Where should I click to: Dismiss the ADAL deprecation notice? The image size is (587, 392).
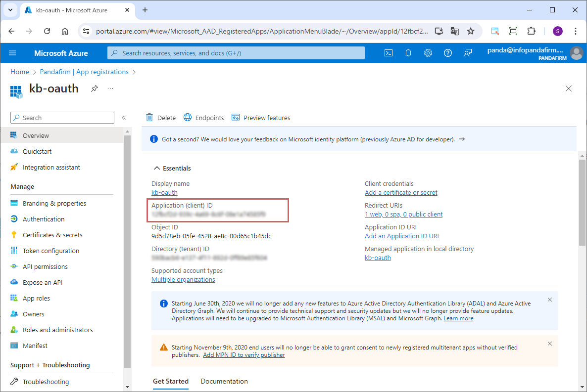click(x=550, y=300)
